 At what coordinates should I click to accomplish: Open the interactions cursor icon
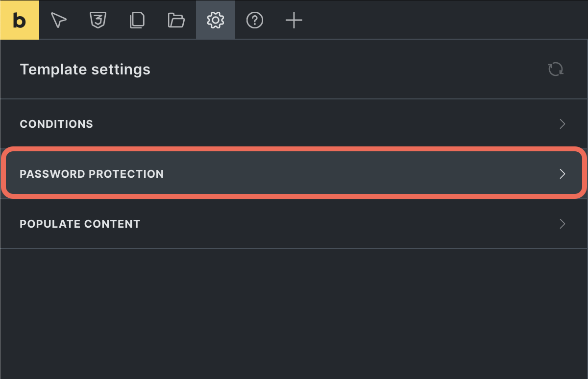pos(59,20)
